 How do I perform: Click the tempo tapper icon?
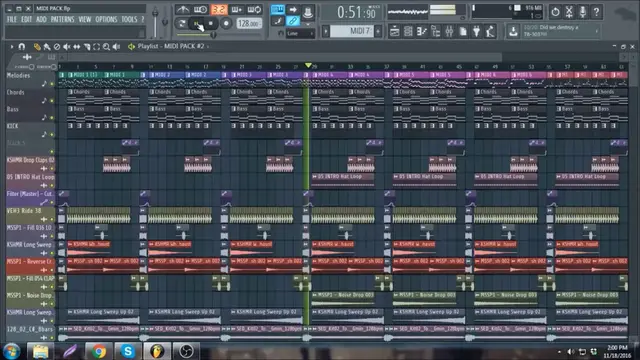click(490, 31)
